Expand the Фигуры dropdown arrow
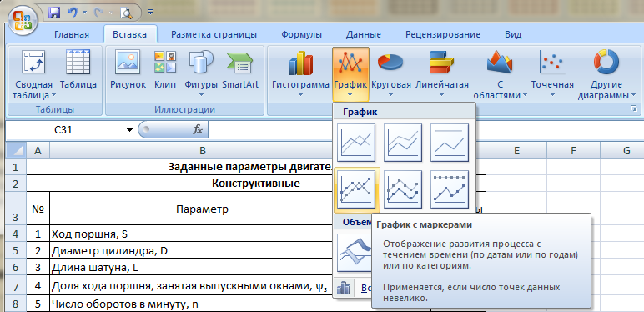 [x=201, y=95]
